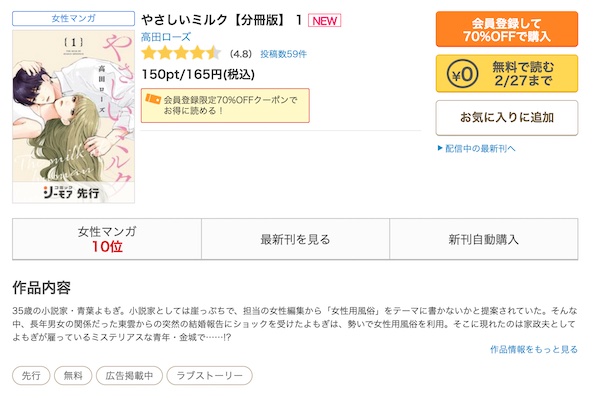Add the title with お気に入りに追加
600x398 pixels.
(x=507, y=117)
